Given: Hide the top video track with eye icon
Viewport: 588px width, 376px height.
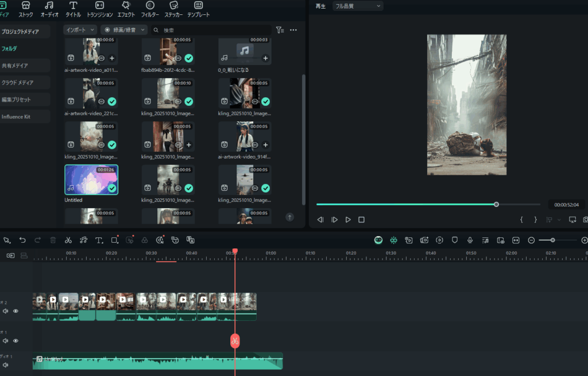Looking at the screenshot, I should coord(16,311).
